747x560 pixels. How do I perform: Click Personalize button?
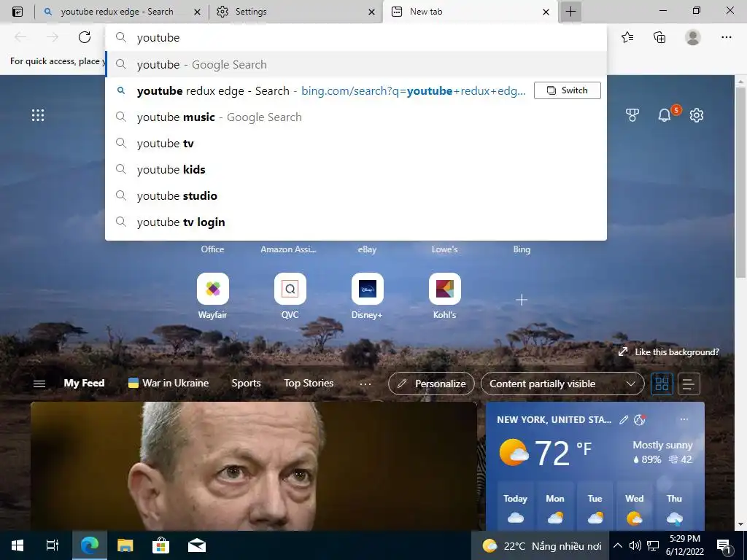point(432,384)
